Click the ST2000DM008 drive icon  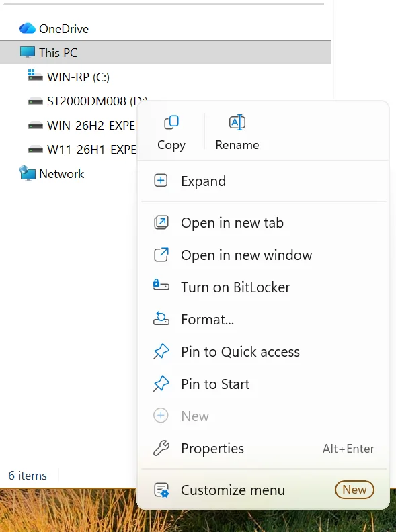(36, 101)
